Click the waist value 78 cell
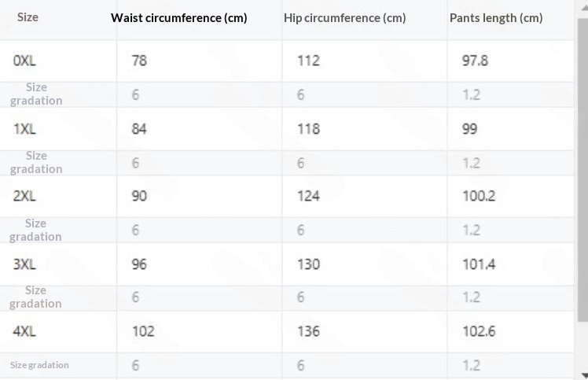This screenshot has width=588, height=380. 139,60
